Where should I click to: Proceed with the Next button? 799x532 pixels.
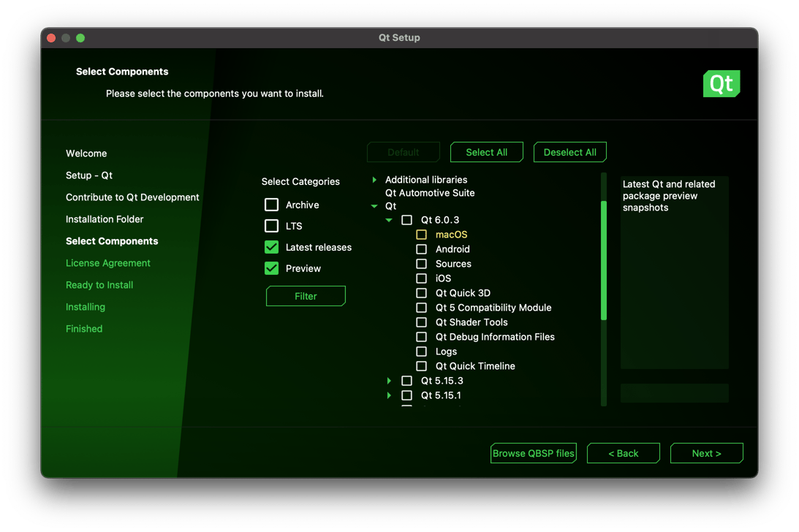pos(706,453)
